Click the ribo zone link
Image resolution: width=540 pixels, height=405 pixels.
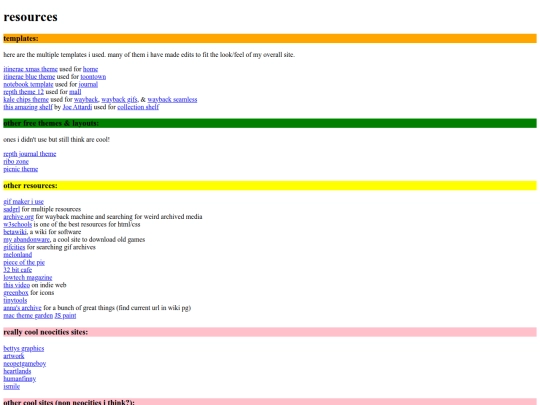(16, 162)
